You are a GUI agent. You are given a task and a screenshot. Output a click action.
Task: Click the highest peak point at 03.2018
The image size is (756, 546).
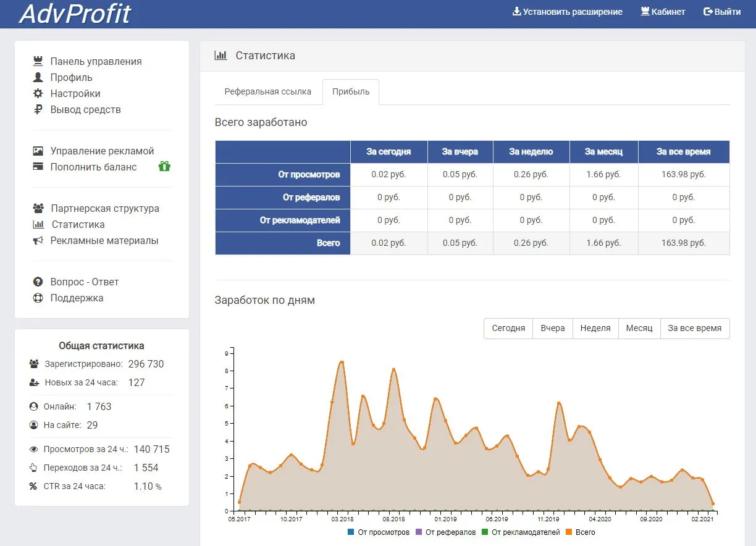[x=342, y=362]
